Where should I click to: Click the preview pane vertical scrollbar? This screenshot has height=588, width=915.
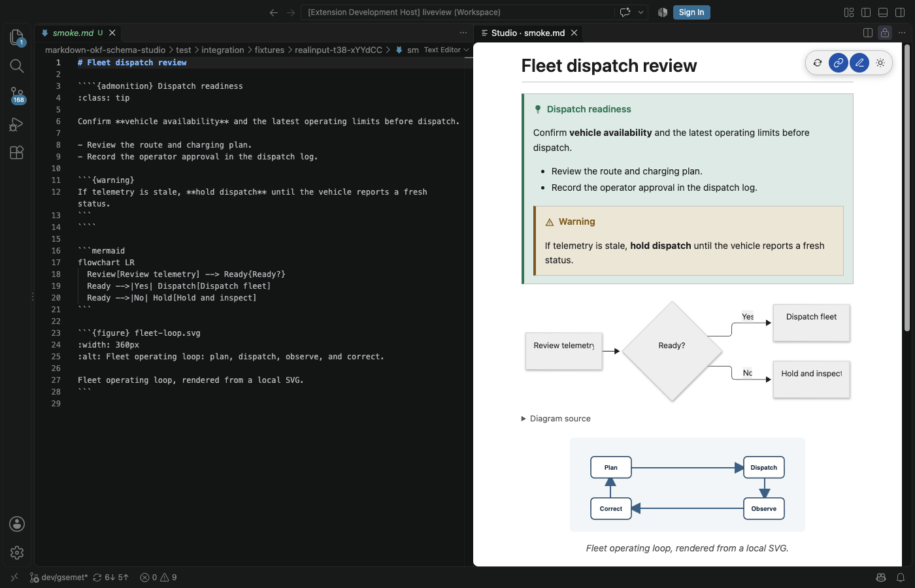(x=907, y=188)
